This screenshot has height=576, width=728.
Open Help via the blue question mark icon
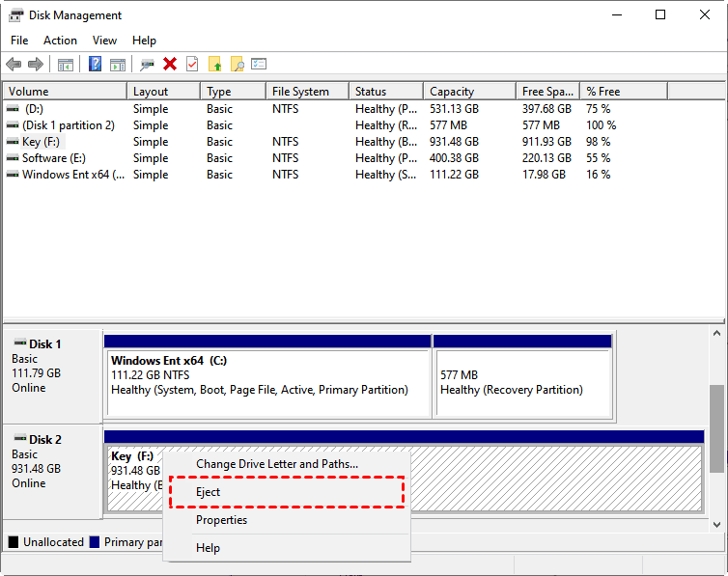(x=95, y=65)
